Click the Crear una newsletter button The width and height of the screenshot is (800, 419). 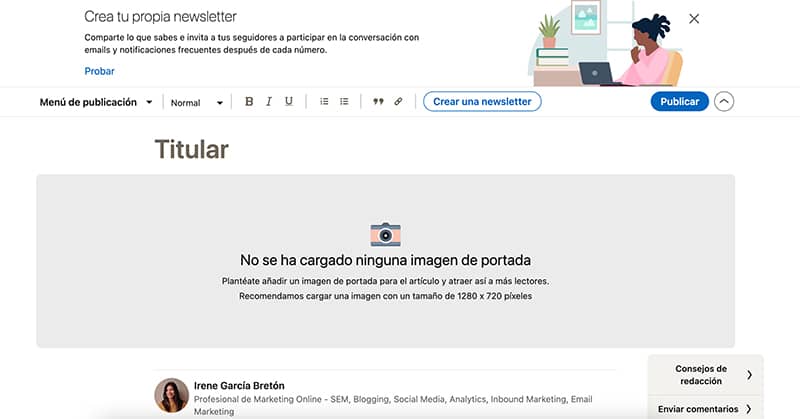pos(482,102)
